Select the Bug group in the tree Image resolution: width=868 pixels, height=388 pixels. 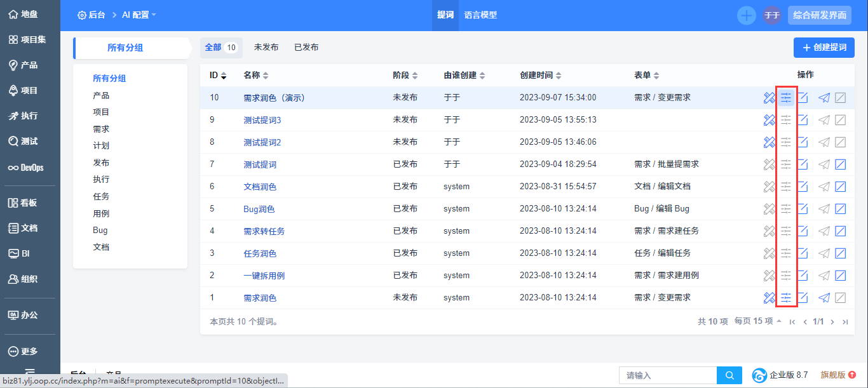[100, 231]
